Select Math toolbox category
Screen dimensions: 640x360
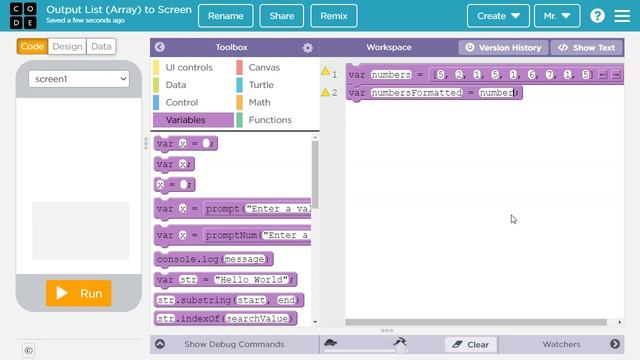pyautogui.click(x=277, y=102)
